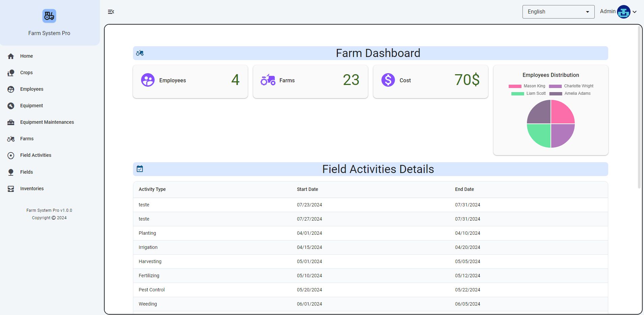Click the Equipment wrench icon
The width and height of the screenshot is (644, 315).
(x=11, y=106)
